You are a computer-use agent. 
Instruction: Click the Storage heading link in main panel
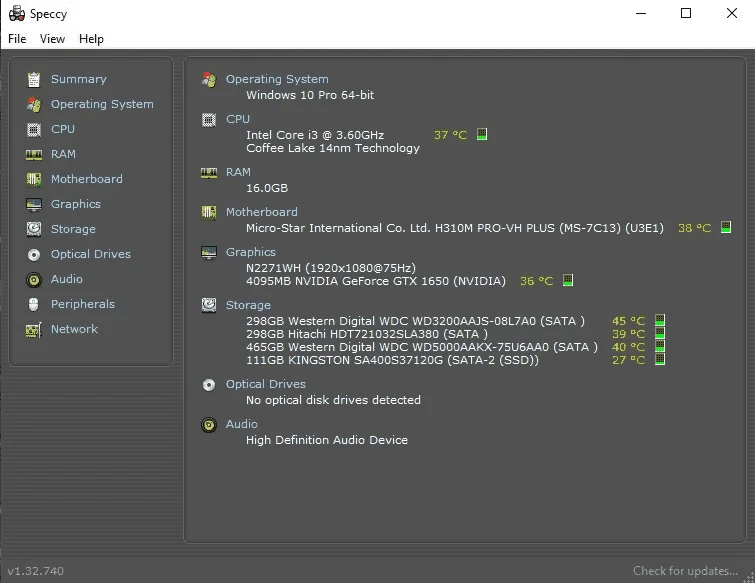(248, 305)
